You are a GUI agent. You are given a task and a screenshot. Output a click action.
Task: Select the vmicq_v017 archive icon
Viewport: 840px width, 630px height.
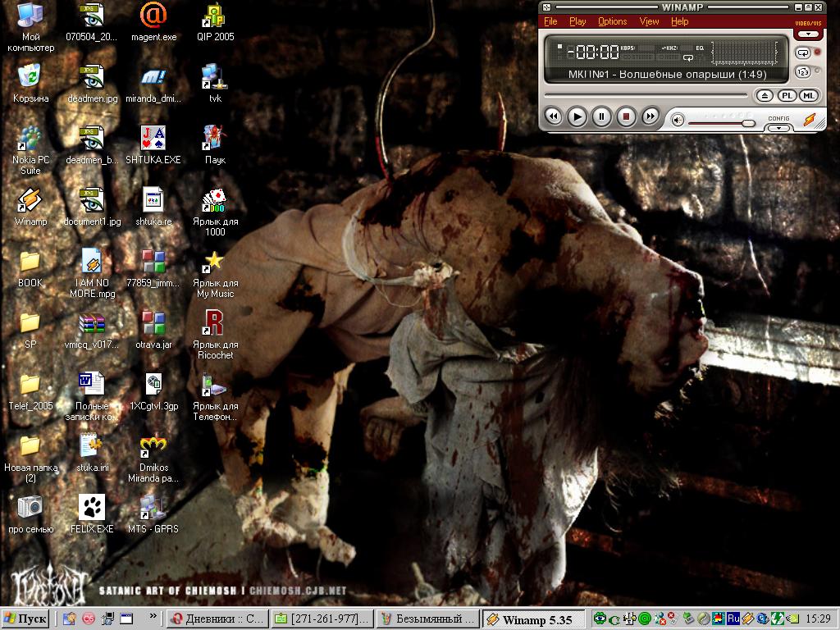[92, 331]
